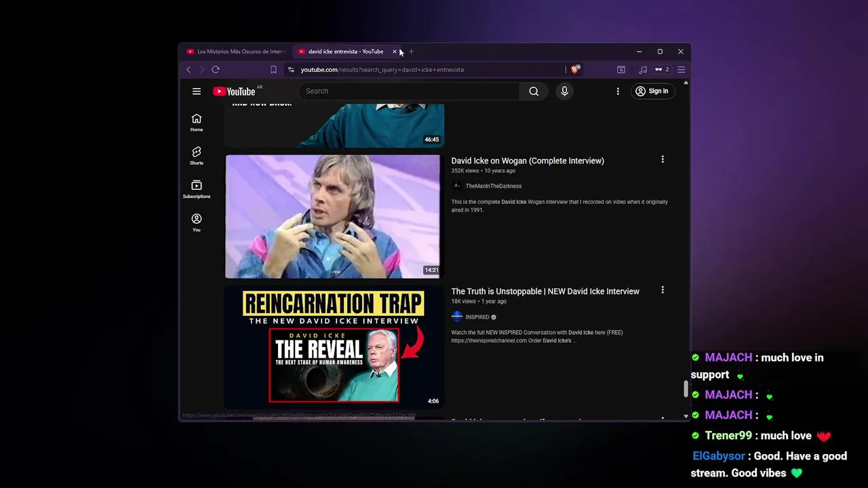The height and width of the screenshot is (488, 868).
Task: Click TheManInTheDarkness channel avatar
Action: pyautogui.click(x=457, y=186)
